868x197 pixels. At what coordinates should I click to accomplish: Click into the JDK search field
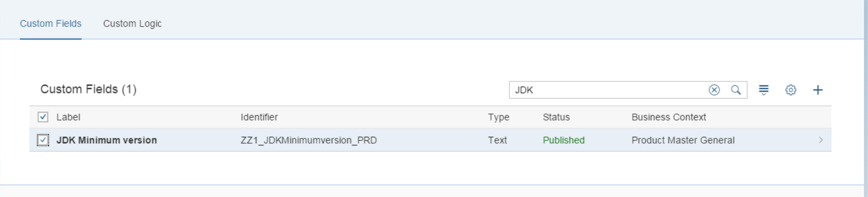point(607,90)
